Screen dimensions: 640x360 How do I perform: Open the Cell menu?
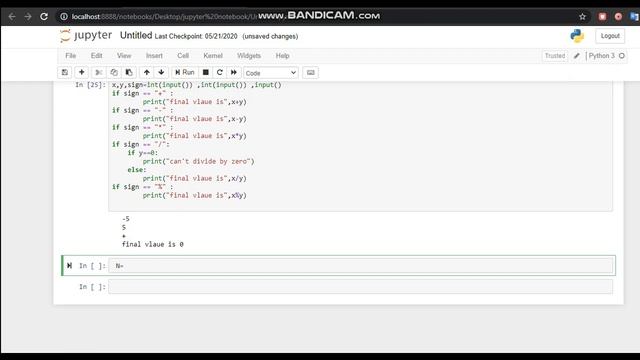(x=183, y=56)
